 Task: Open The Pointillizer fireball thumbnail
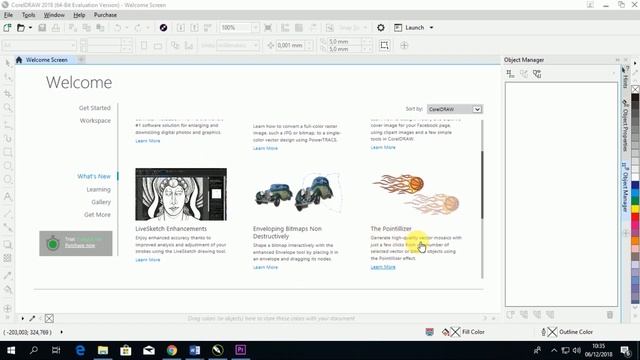(x=416, y=193)
